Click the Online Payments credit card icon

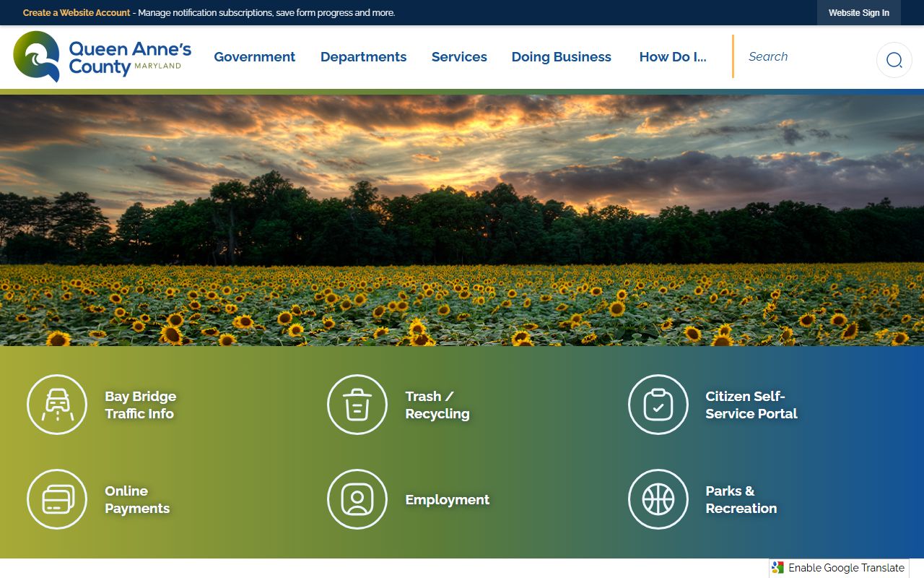(x=57, y=499)
